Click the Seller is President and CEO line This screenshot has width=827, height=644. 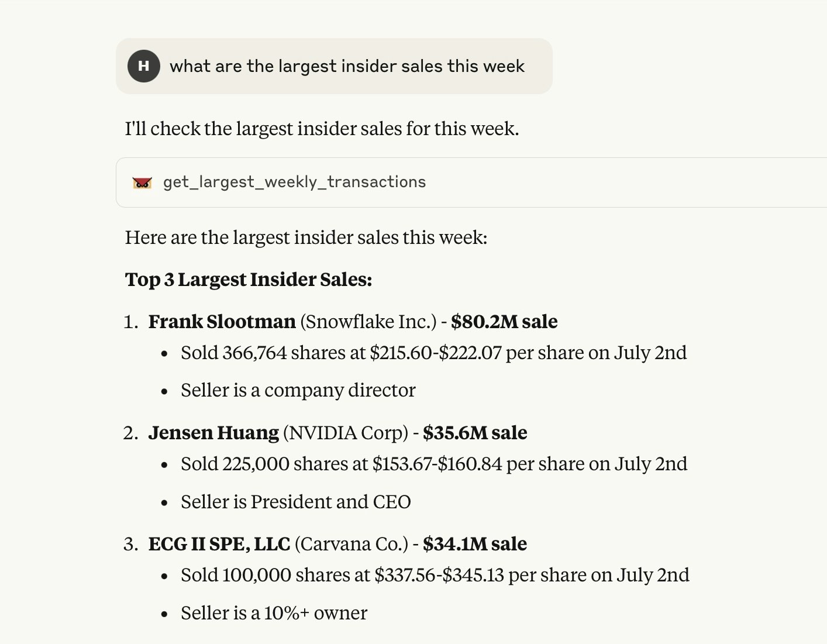(296, 502)
